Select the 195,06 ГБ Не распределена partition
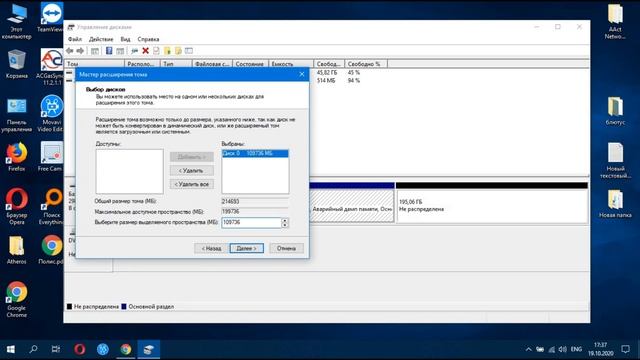Image resolution: width=640 pixels, height=360 pixels. (492, 206)
